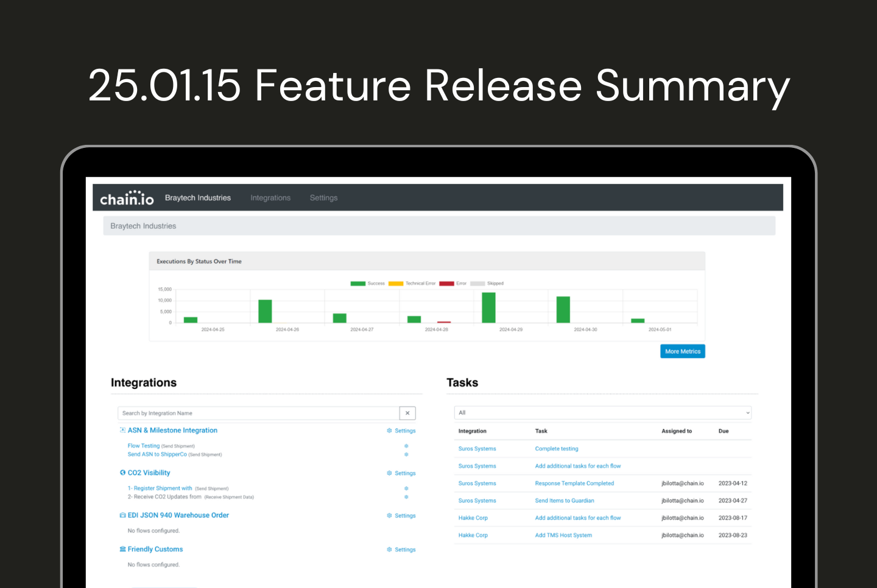
Task: Open the gear icon for Receive CO2 Updates
Action: [406, 497]
